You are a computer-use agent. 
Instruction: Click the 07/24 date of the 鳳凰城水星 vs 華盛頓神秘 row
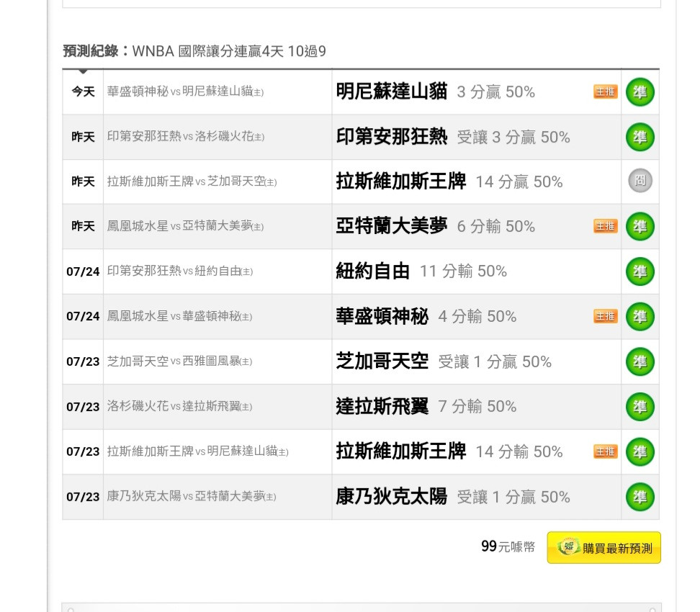[x=83, y=317]
